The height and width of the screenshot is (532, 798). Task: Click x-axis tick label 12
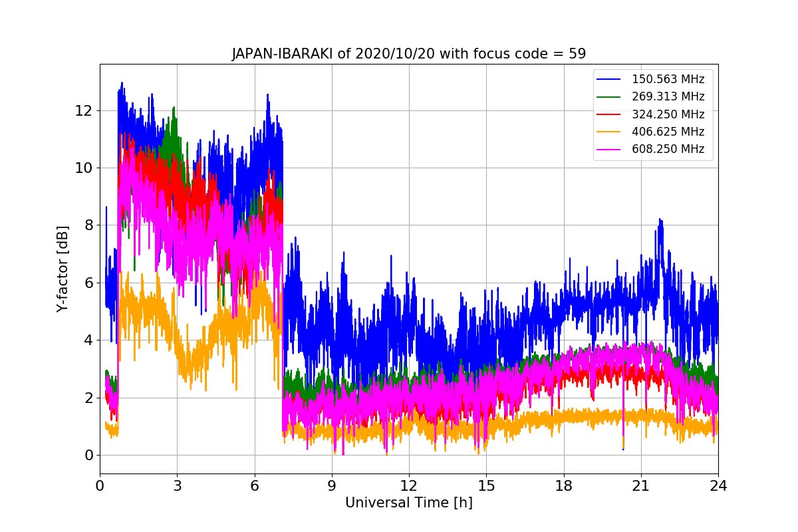click(x=409, y=486)
